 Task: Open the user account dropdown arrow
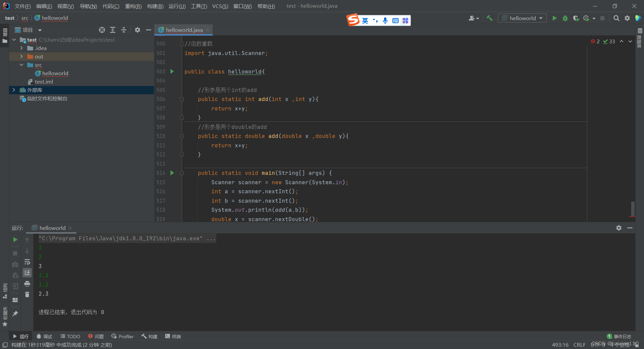478,18
